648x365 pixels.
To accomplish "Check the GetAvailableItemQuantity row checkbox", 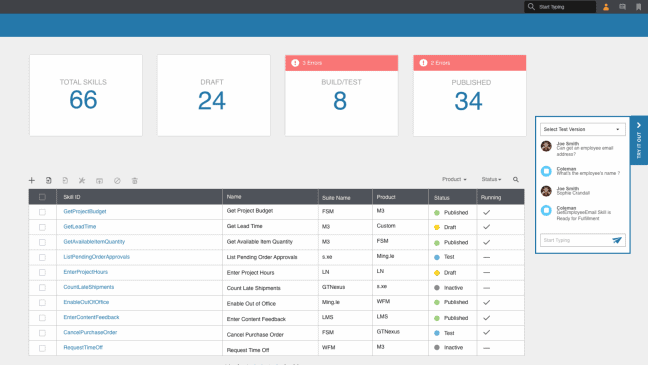I will (x=42, y=242).
